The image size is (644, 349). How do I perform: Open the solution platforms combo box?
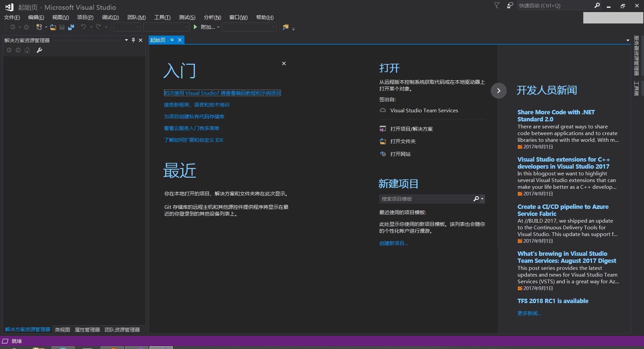166,27
